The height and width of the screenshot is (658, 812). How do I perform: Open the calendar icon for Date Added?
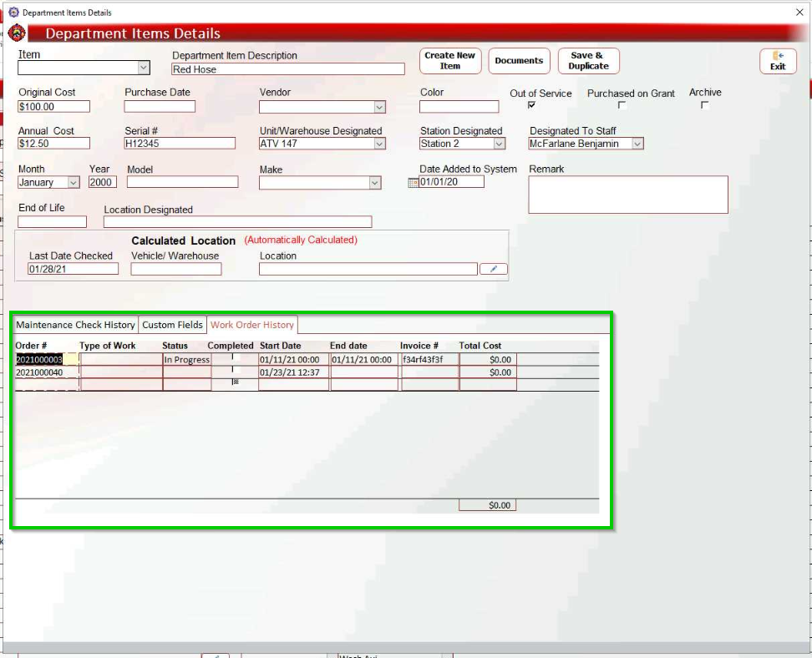coord(413,183)
